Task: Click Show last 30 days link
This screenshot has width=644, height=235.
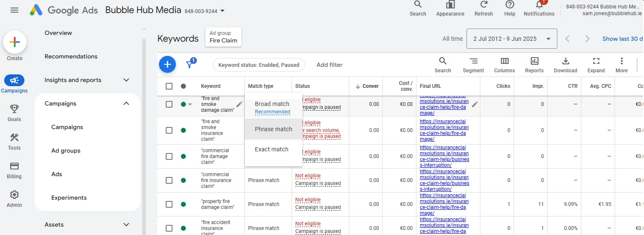Action: coord(623,39)
